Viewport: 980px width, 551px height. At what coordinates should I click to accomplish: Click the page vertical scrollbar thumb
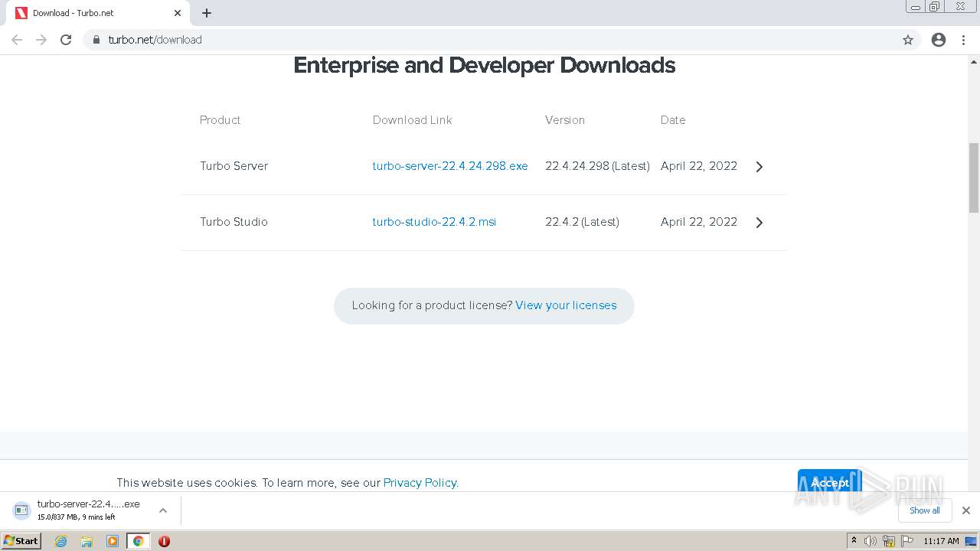click(974, 178)
